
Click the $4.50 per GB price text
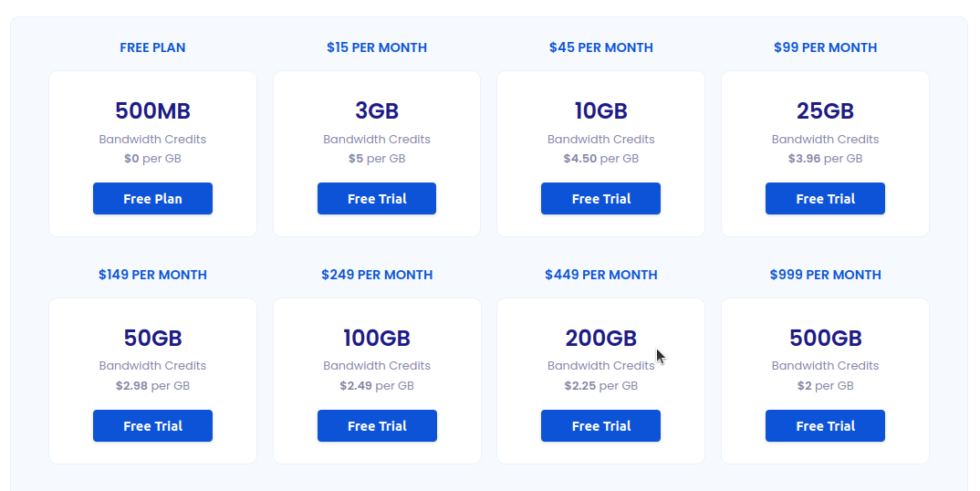tap(600, 159)
